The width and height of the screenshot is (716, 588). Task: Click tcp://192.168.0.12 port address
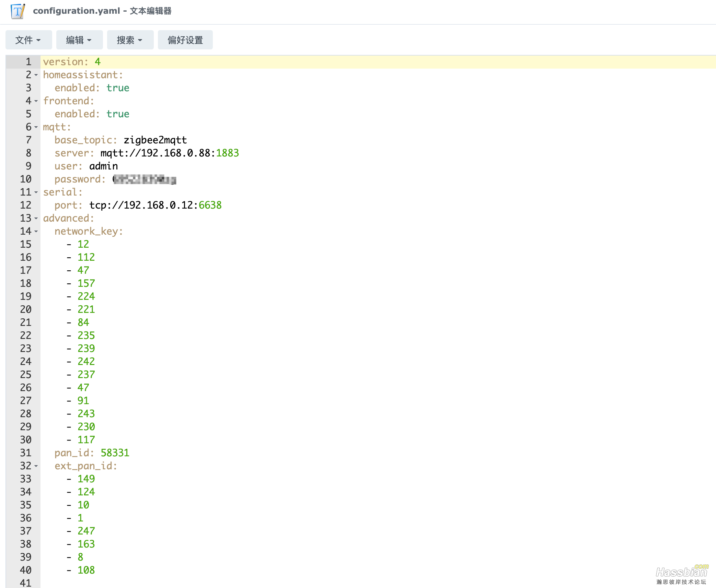tap(141, 205)
